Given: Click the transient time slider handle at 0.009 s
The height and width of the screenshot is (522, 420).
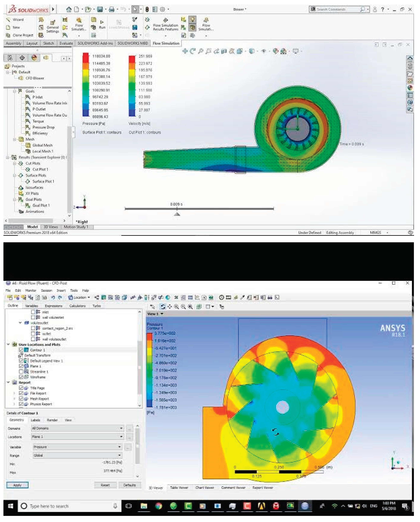Looking at the screenshot, I should [177, 214].
